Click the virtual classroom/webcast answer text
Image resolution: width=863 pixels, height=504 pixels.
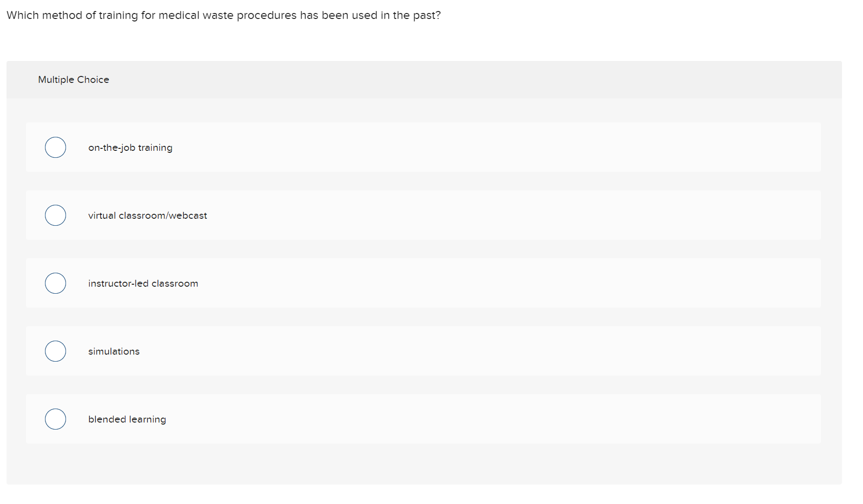(x=147, y=215)
